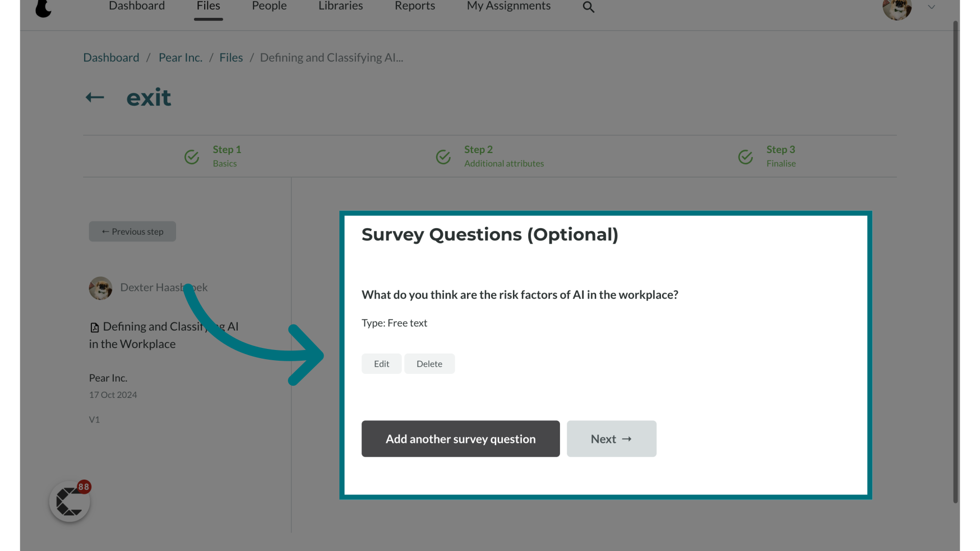Image resolution: width=980 pixels, height=551 pixels.
Task: Click the back arrow beside exit
Action: click(x=95, y=97)
